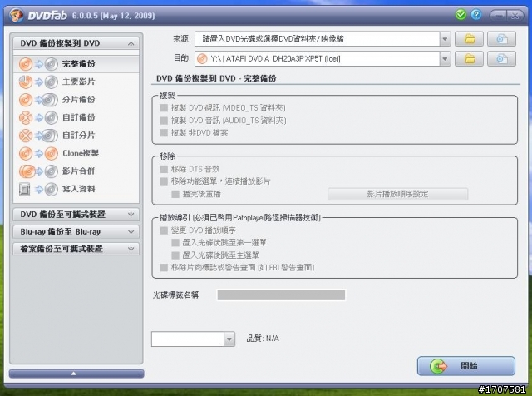Open 影片播放順序設定 button
Viewport: 532px width, 396px height.
point(397,195)
